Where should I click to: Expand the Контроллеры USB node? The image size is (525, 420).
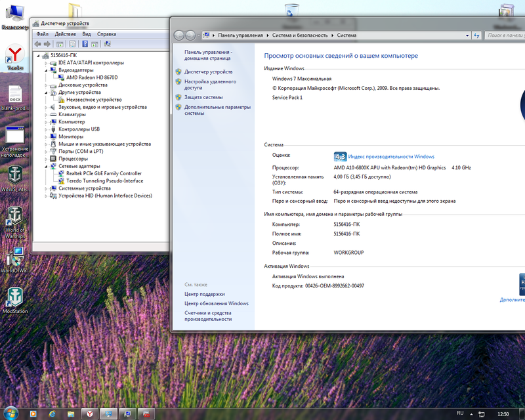(x=46, y=129)
